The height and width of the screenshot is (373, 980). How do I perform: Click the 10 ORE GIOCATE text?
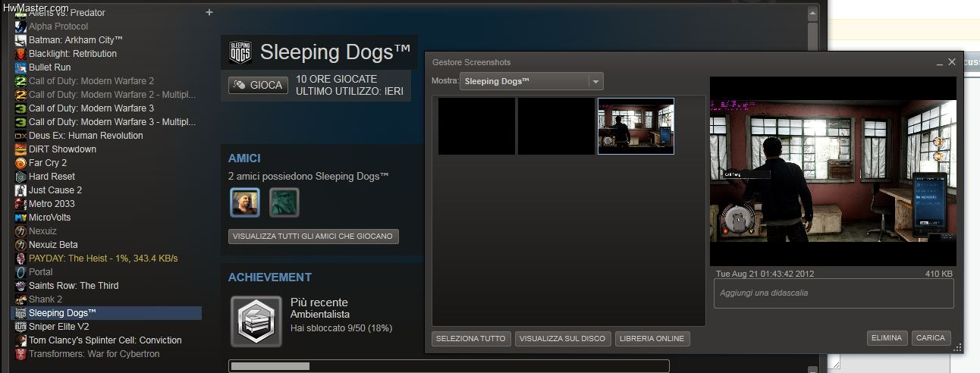coord(336,79)
